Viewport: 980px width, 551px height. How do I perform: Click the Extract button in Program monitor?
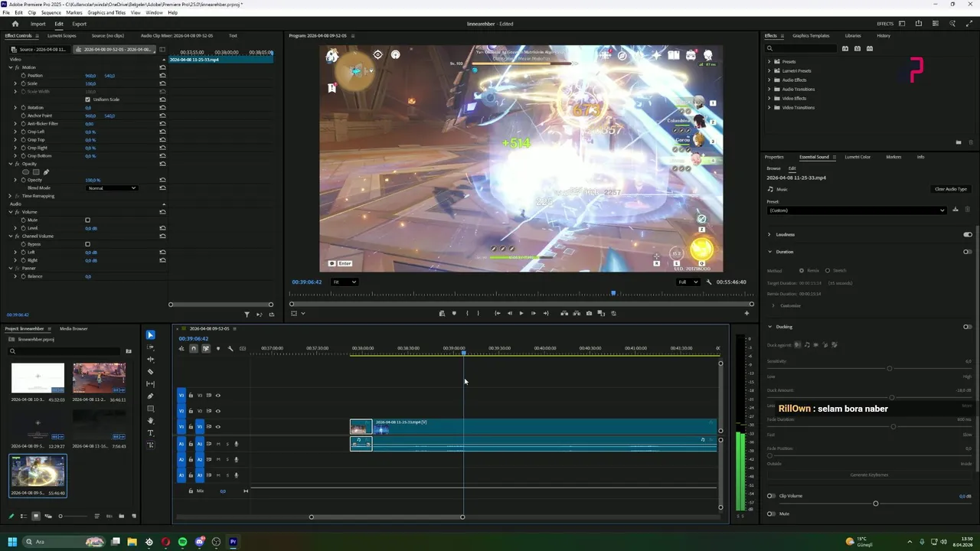(x=577, y=313)
